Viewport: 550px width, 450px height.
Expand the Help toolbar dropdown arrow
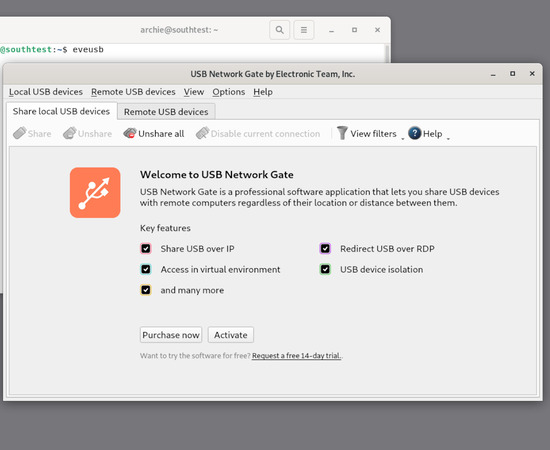(448, 139)
